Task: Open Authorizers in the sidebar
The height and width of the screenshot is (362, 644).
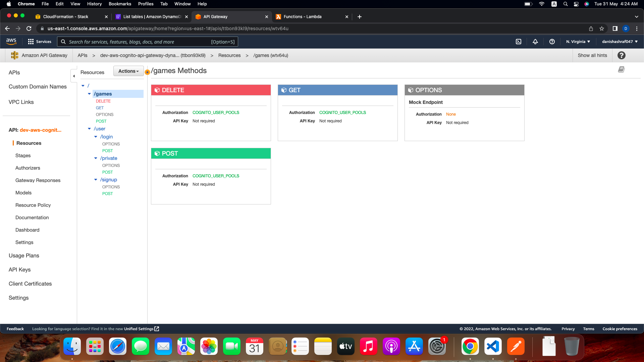Action: (28, 168)
